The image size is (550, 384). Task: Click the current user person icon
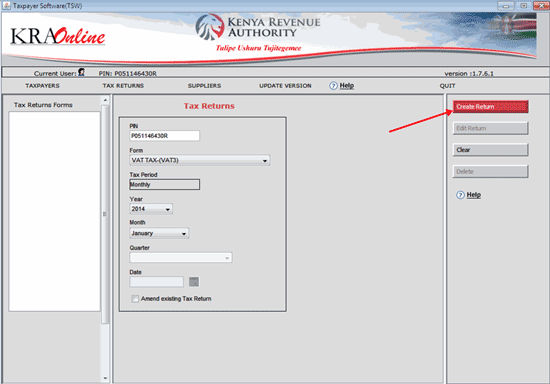point(81,72)
